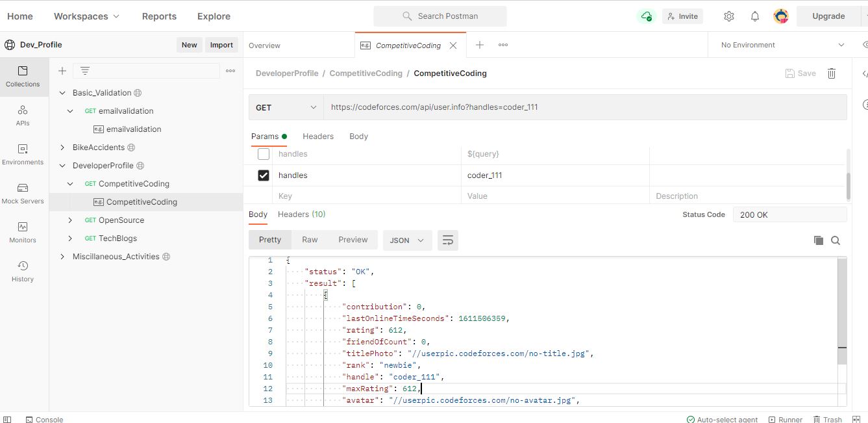Open the Environments sidebar panel
868x423 pixels.
(23, 155)
